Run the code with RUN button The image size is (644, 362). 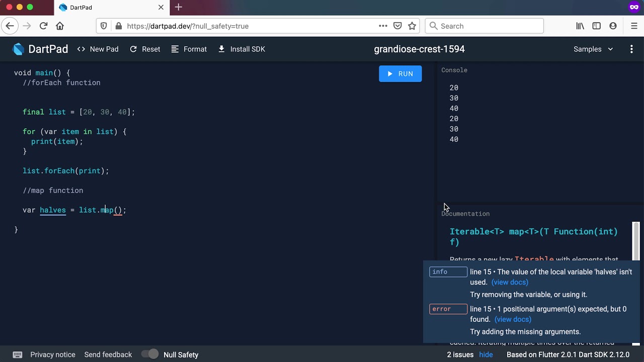pos(400,74)
